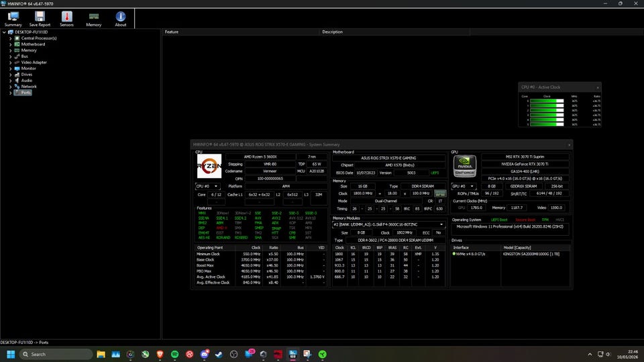Click the Dual-Channel mode field

tap(386, 201)
